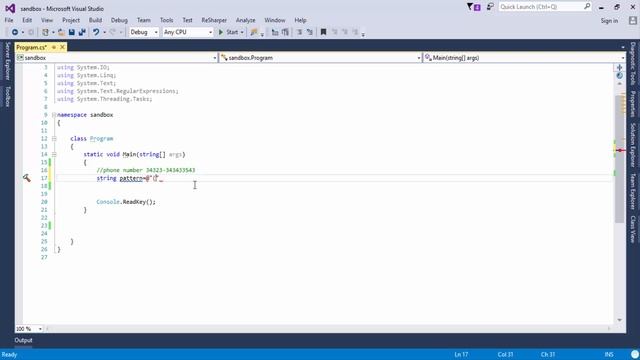
Task: Click the feedback icon beside Quick Launch
Action: tap(490, 7)
